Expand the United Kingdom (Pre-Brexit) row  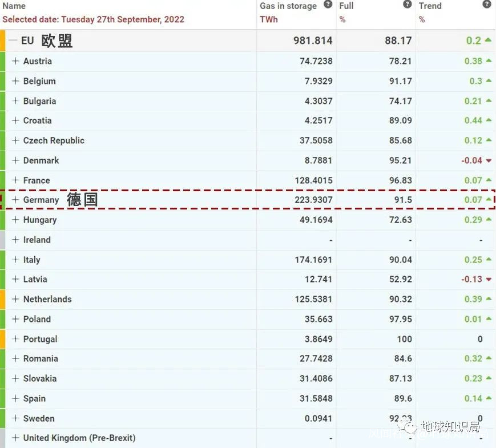[x=15, y=438]
